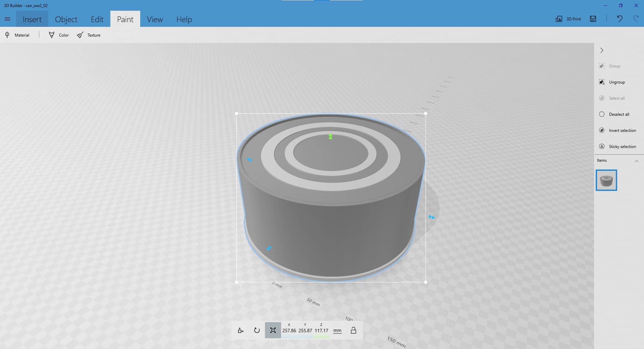The width and height of the screenshot is (644, 349).
Task: Open the hamburger menu
Action: pyautogui.click(x=7, y=19)
